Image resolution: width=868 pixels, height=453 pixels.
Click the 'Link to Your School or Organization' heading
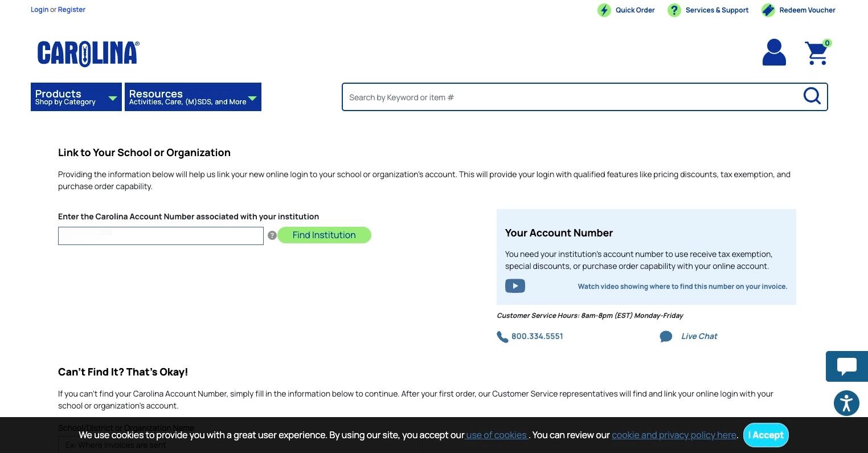click(144, 153)
